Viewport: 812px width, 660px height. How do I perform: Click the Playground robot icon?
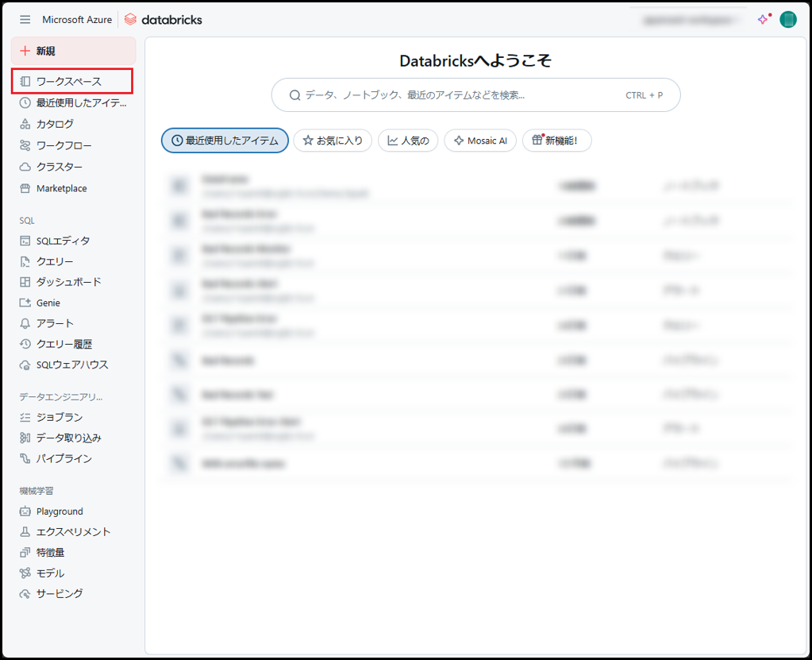point(25,511)
